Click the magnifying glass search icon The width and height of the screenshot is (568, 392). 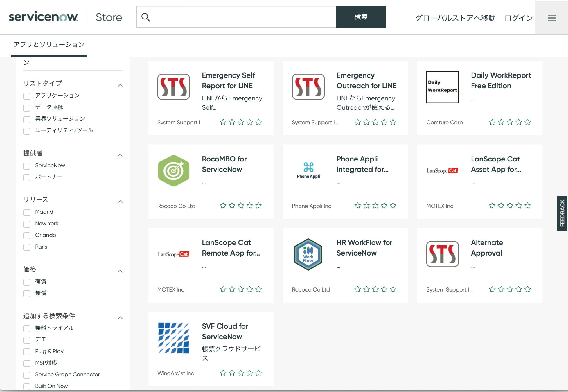pos(146,17)
